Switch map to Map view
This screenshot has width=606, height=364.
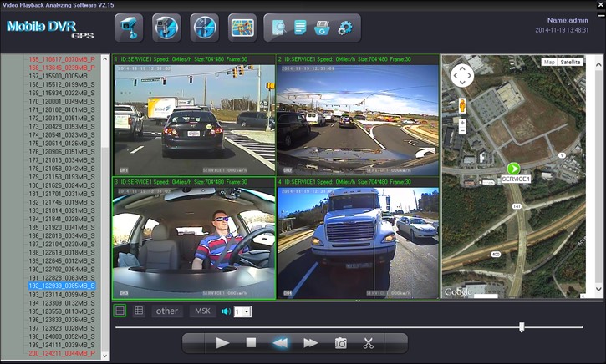click(x=548, y=62)
